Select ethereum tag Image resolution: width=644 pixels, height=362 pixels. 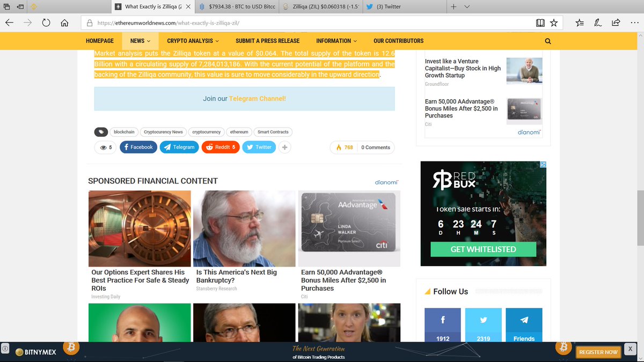[239, 132]
